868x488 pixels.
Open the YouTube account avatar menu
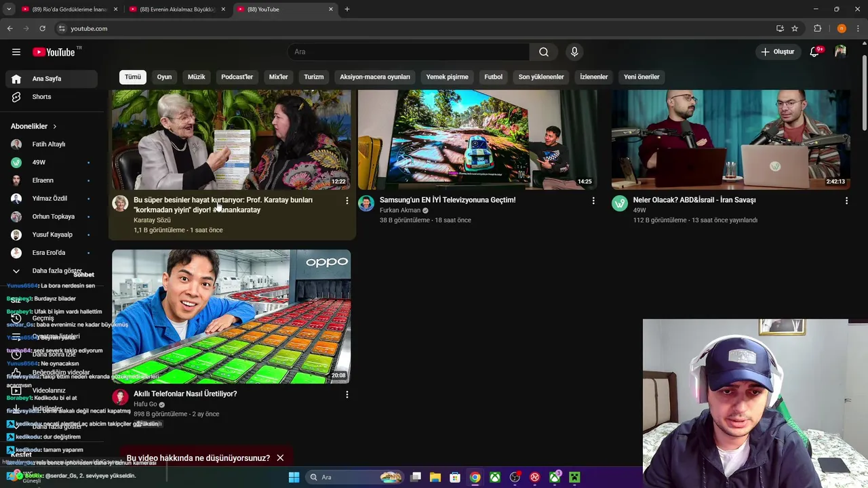coord(840,52)
